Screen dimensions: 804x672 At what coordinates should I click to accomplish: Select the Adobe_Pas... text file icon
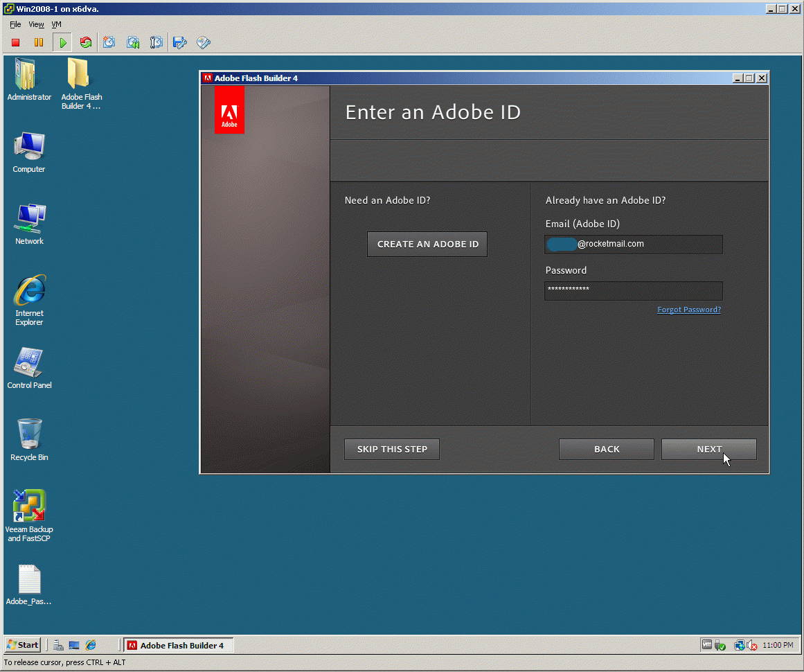pyautogui.click(x=28, y=585)
